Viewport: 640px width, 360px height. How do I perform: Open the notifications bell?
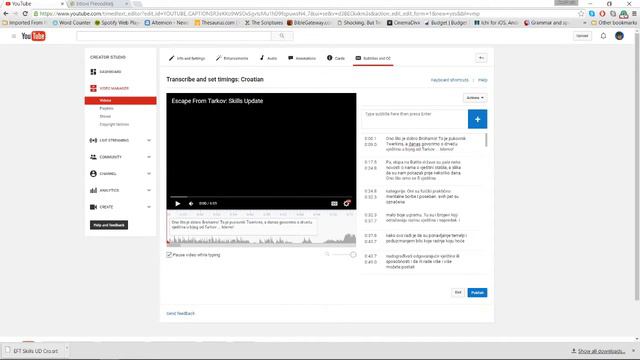[603, 36]
